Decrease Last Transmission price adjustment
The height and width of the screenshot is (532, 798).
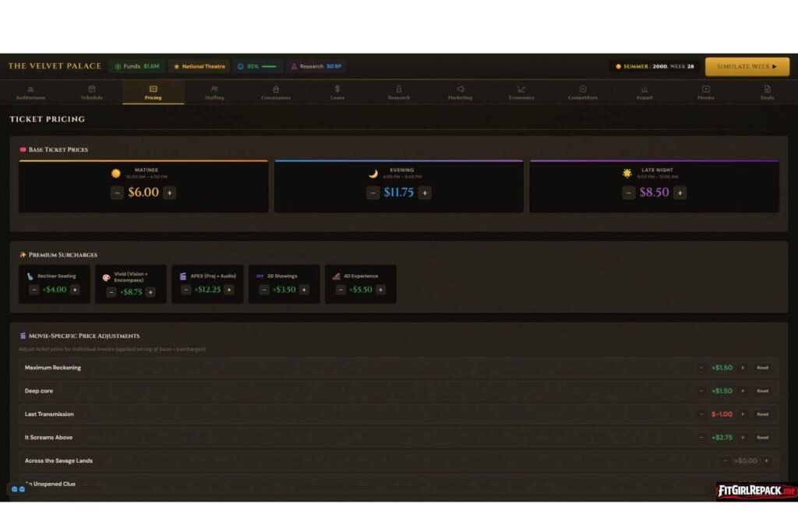click(x=701, y=414)
